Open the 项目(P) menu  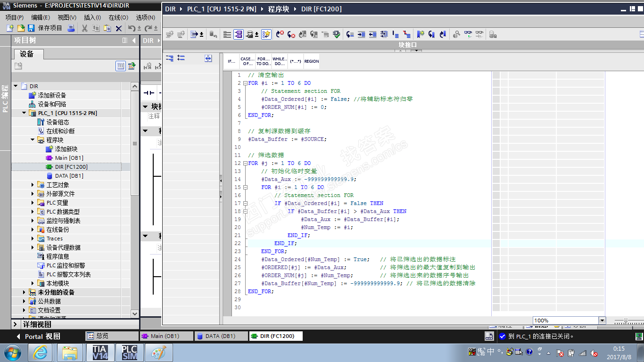(15, 17)
